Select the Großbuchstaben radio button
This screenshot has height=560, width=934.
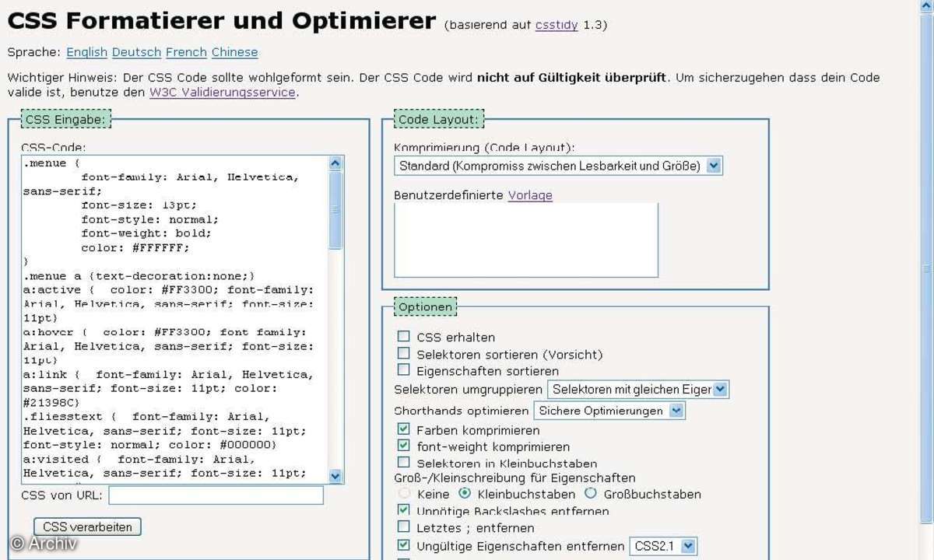590,494
